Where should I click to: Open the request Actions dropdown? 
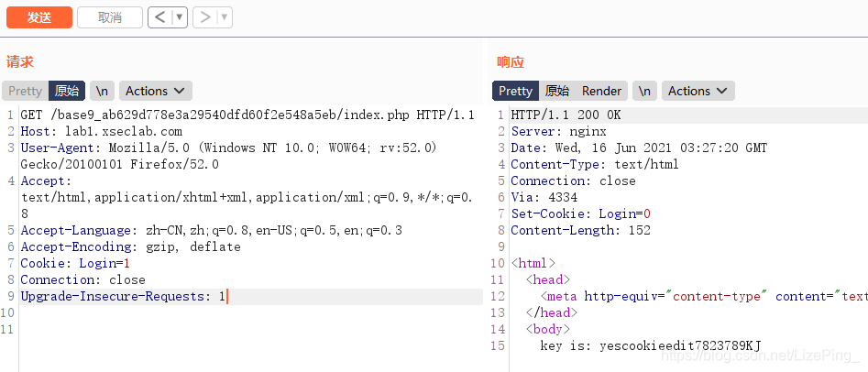click(156, 91)
